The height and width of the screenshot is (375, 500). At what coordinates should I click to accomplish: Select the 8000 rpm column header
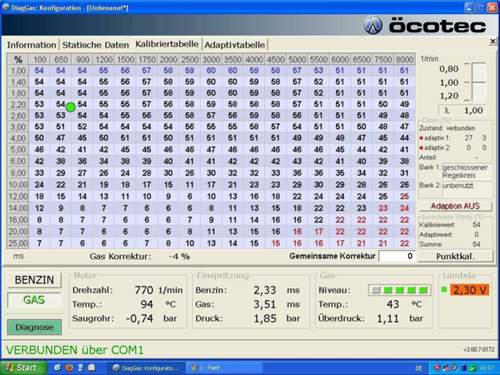pyautogui.click(x=404, y=60)
